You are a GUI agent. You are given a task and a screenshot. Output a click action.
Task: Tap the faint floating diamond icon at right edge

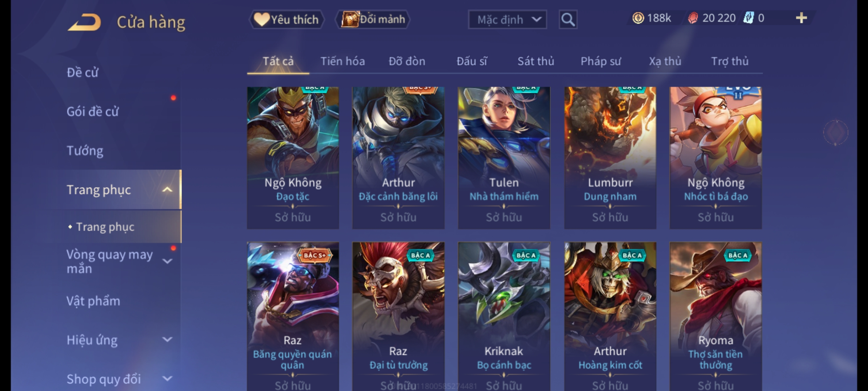[x=835, y=133]
